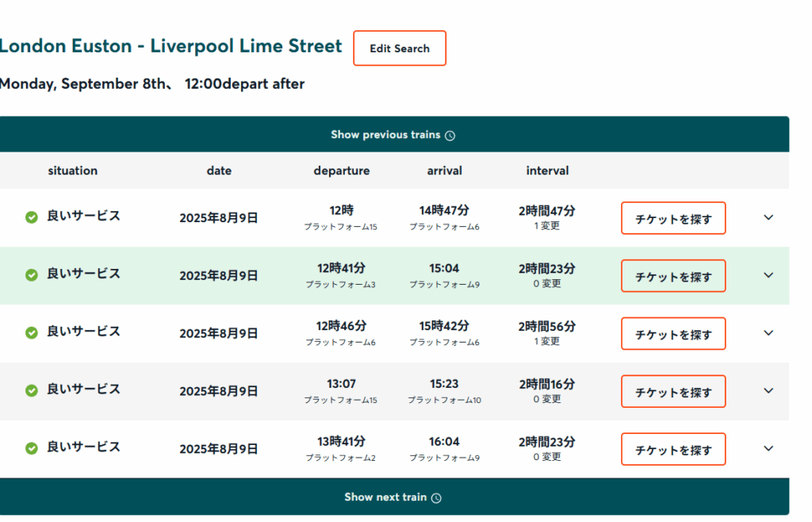Image resolution: width=812 pixels, height=522 pixels.
Task: Select the date column header
Action: tap(219, 171)
